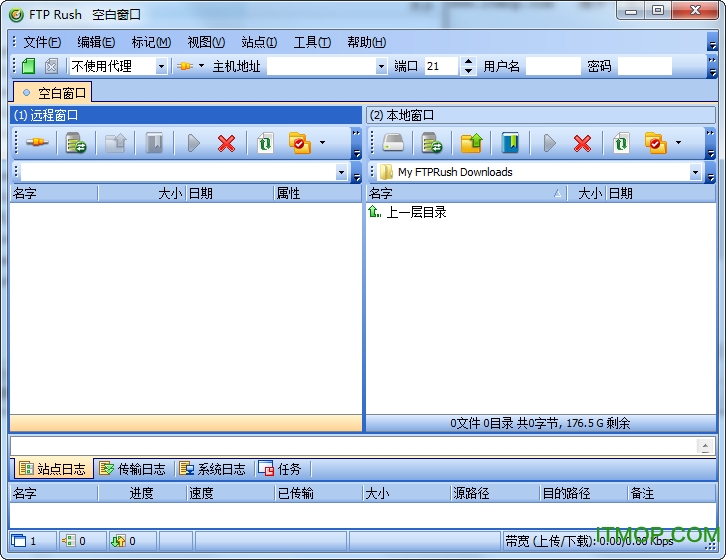This screenshot has height=560, width=726.
Task: Click the parent folder icon in the remote window
Action: tap(115, 143)
